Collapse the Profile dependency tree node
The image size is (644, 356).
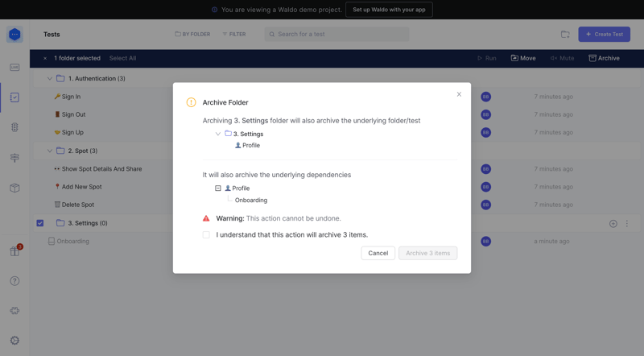pyautogui.click(x=218, y=188)
